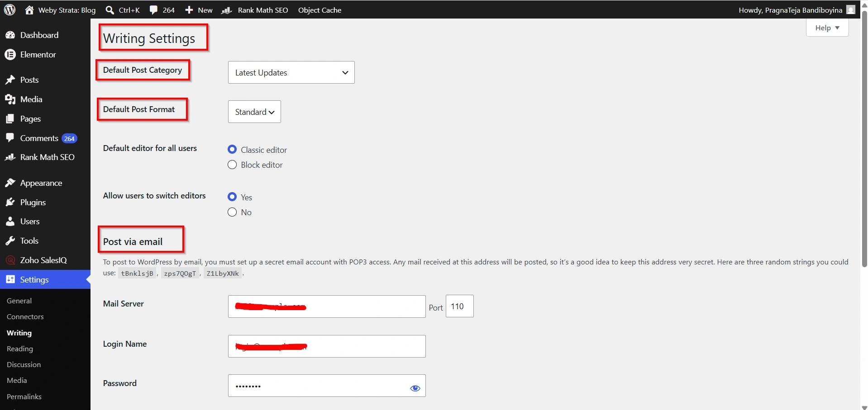Open Media settings submenu
The width and height of the screenshot is (868, 410).
pos(17,381)
